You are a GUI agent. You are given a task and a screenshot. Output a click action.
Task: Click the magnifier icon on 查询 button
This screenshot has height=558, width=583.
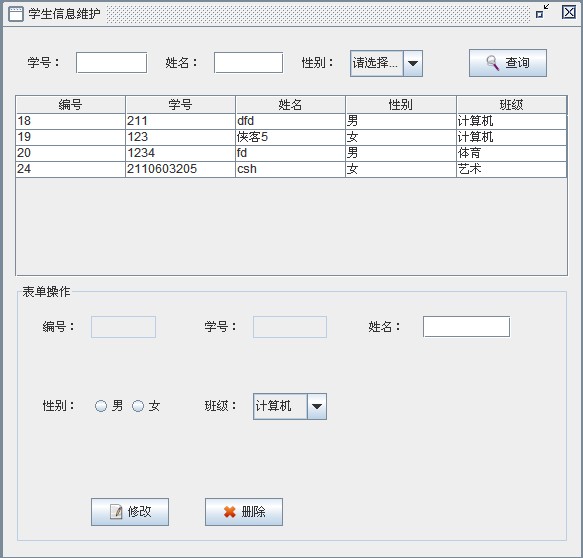coord(493,63)
